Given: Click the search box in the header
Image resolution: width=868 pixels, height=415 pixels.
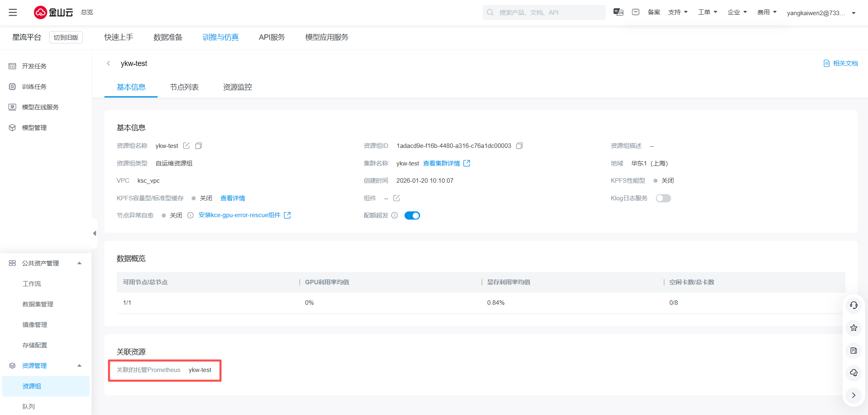Looking at the screenshot, I should pos(544,12).
